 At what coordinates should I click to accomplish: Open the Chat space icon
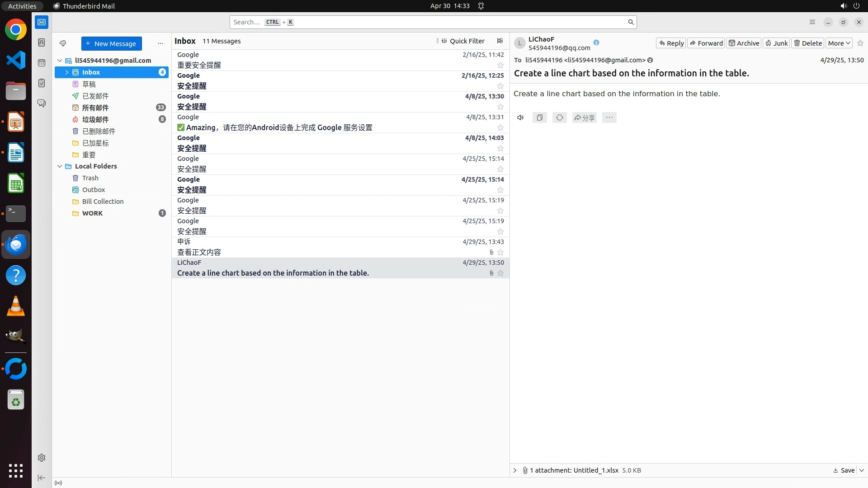(42, 103)
